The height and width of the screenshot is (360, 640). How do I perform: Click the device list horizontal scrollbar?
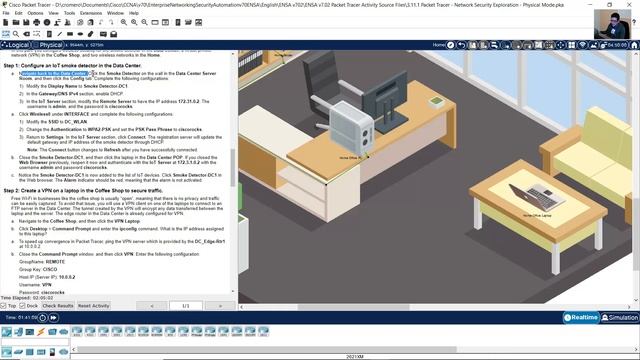(267, 349)
